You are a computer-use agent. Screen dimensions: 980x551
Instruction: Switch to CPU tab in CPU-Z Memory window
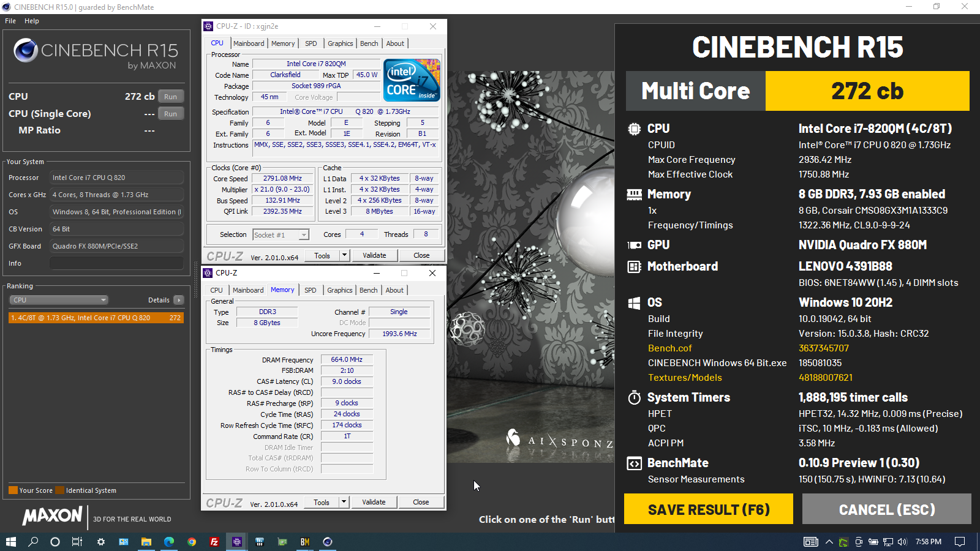point(216,290)
